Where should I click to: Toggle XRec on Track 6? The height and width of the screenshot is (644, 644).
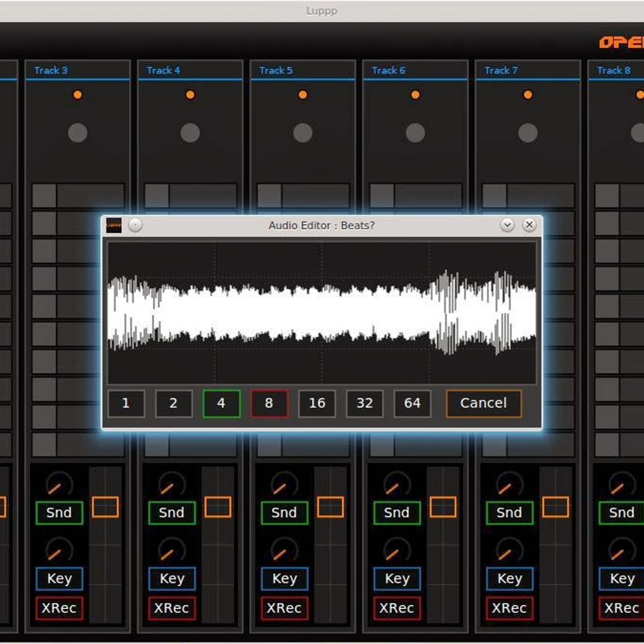tap(397, 608)
